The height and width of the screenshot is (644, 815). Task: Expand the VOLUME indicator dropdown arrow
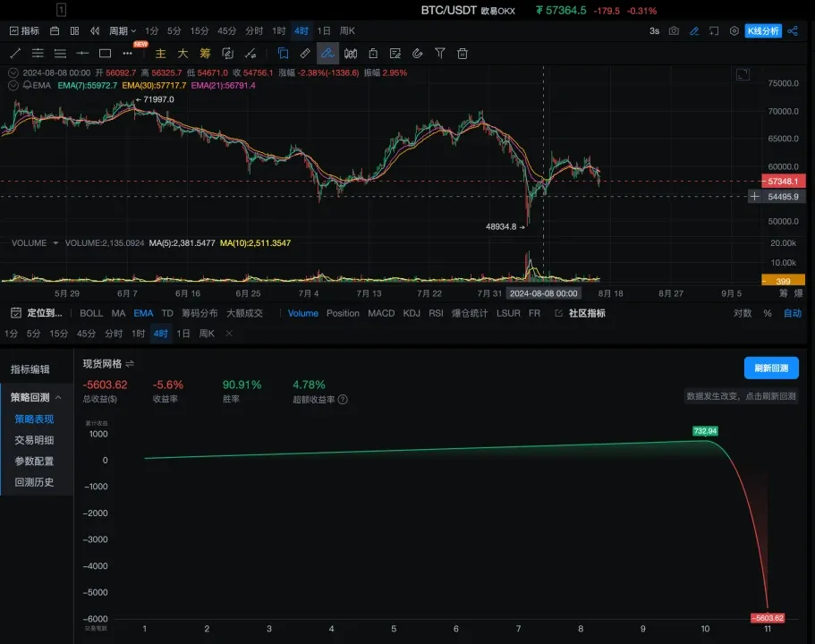55,242
